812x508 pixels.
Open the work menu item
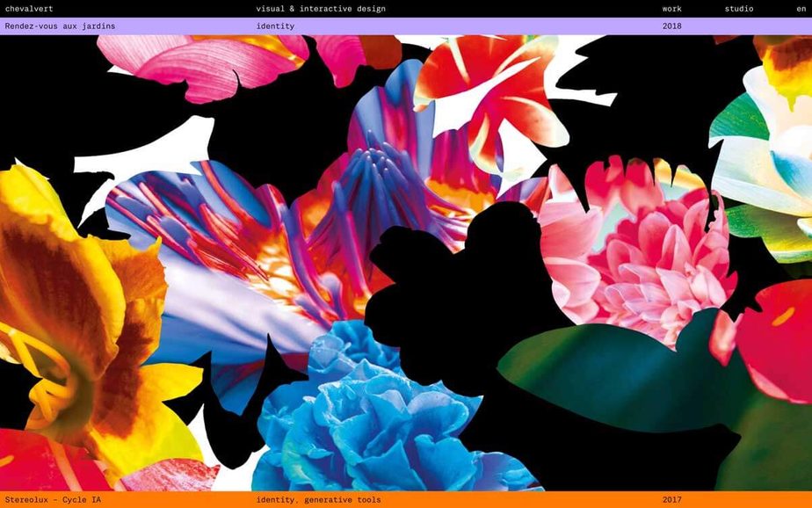coord(671,9)
